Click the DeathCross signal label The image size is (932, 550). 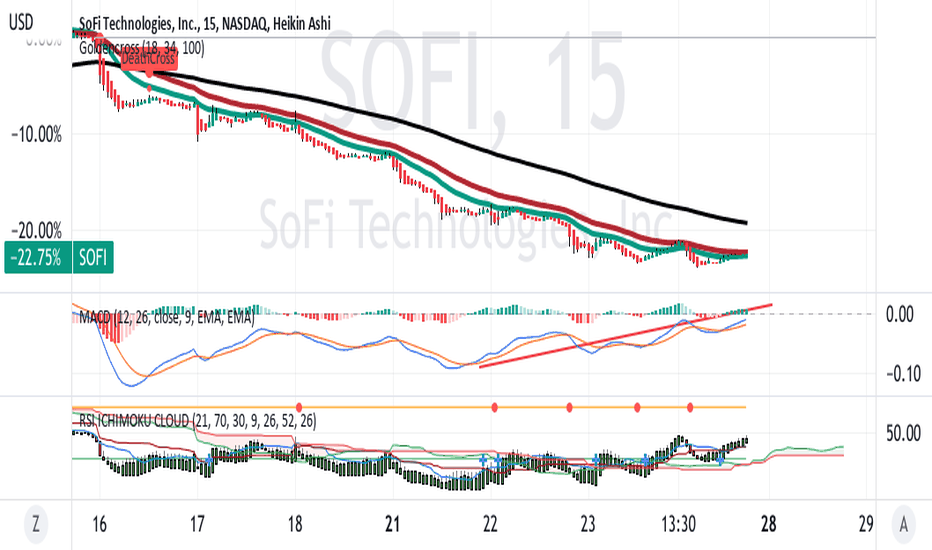[149, 59]
